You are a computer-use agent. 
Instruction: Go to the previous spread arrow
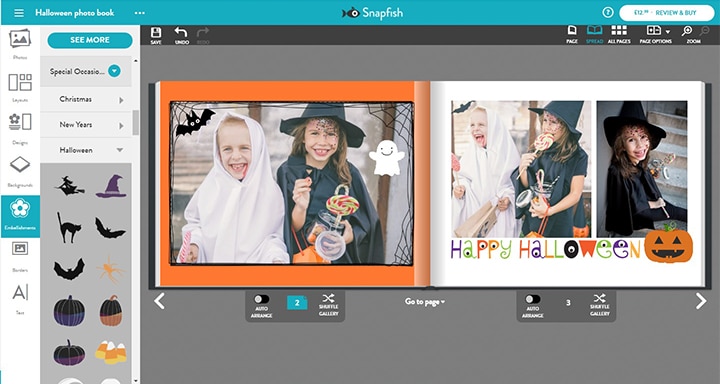point(159,301)
